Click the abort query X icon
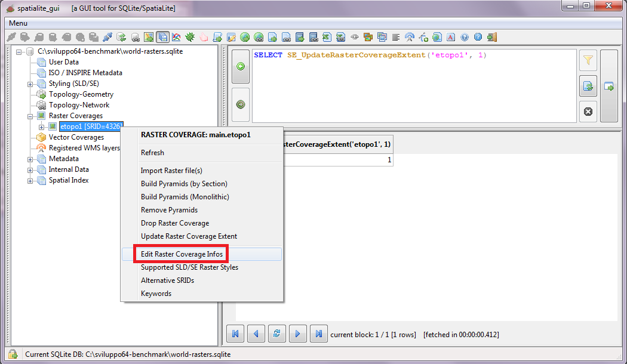 [588, 112]
